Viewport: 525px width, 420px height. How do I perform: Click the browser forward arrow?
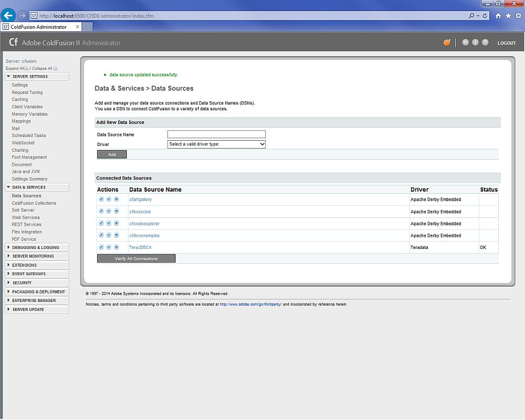click(22, 15)
